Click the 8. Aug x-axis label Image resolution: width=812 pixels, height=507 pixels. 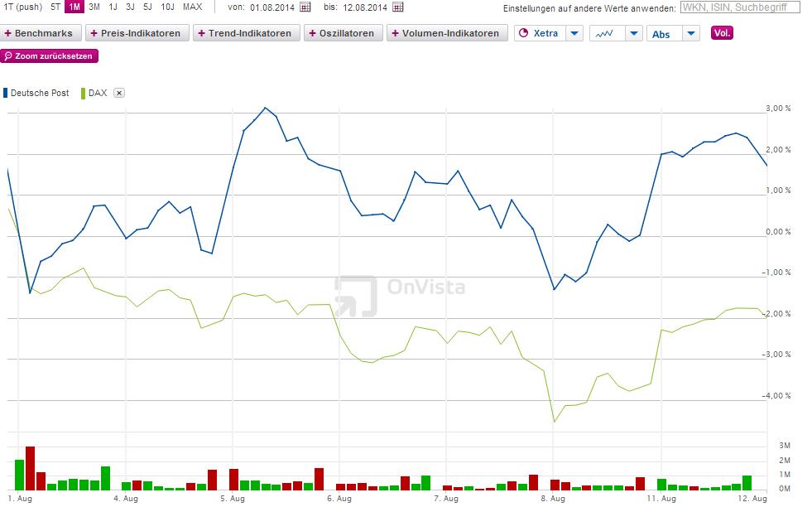pos(553,499)
